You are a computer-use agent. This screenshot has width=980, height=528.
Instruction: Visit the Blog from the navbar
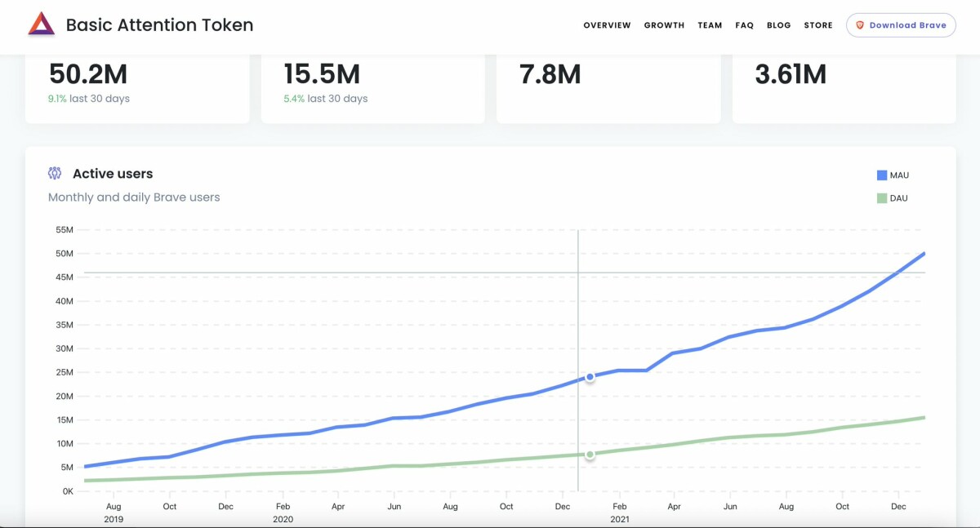pyautogui.click(x=778, y=25)
